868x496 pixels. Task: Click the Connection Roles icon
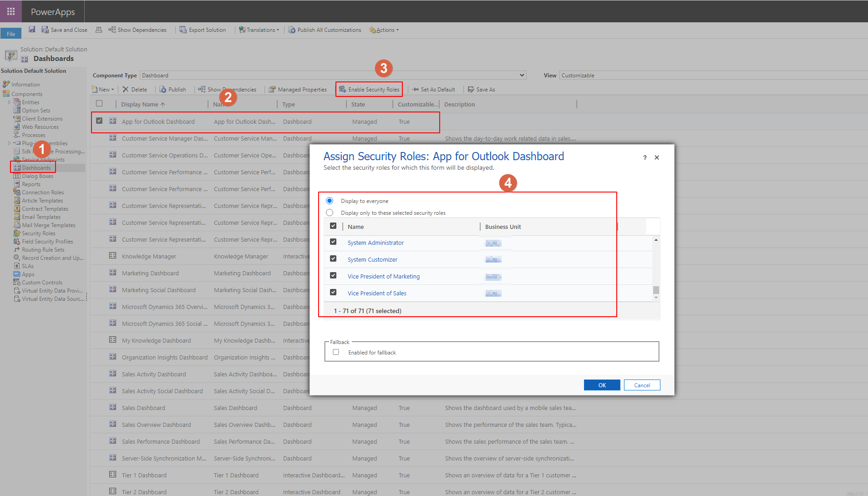pyautogui.click(x=17, y=192)
